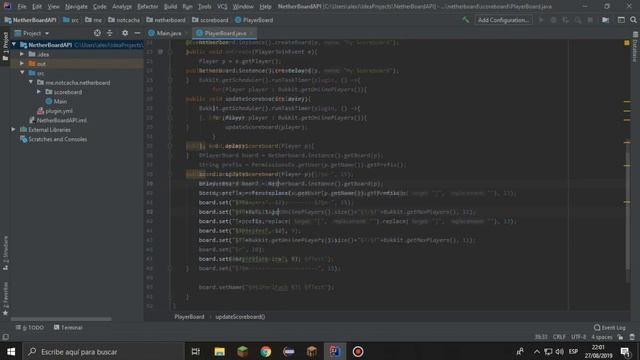
Task: Click the 4 spaces indent status
Action: tap(602, 337)
